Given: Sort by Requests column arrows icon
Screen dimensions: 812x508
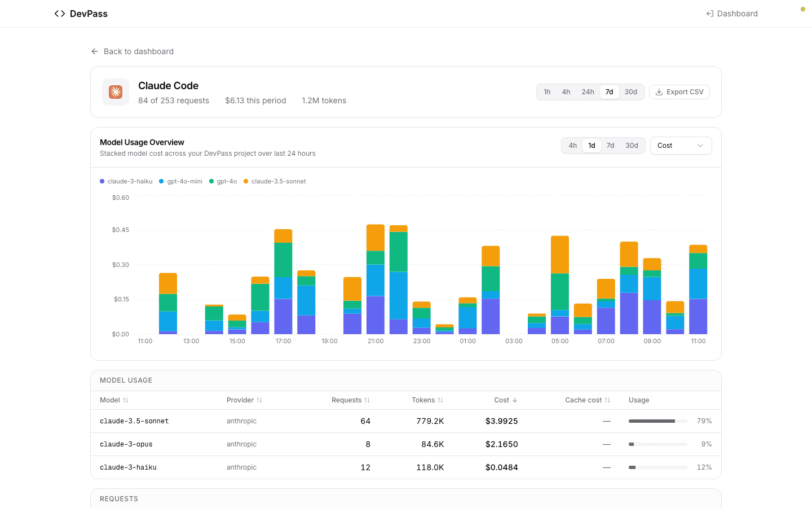Looking at the screenshot, I should click(x=367, y=400).
